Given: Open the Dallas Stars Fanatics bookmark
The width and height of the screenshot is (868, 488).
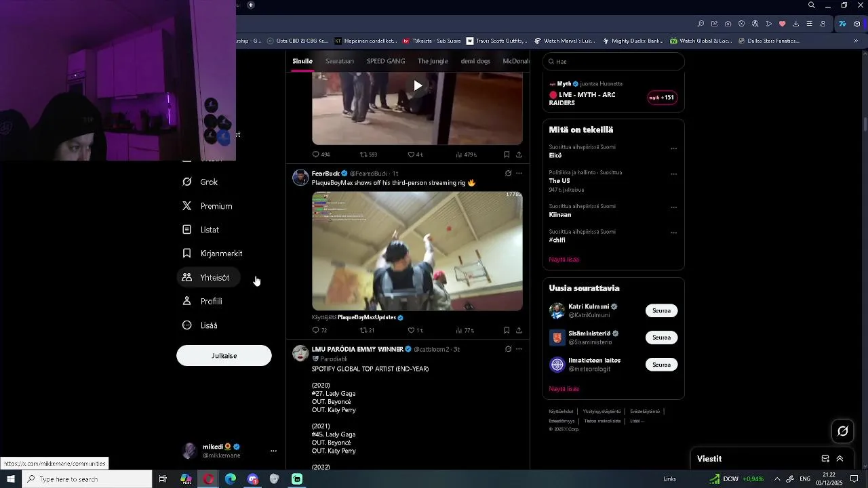Looking at the screenshot, I should (x=768, y=41).
